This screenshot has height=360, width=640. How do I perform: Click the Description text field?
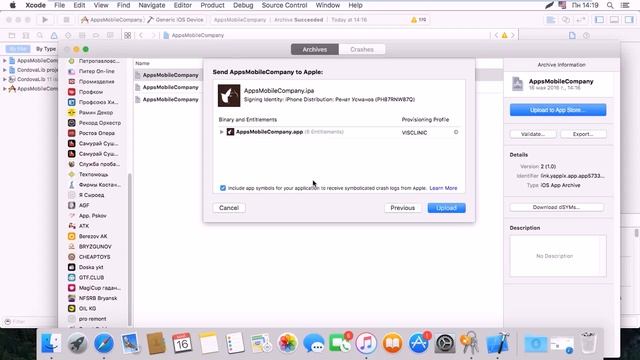point(558,256)
